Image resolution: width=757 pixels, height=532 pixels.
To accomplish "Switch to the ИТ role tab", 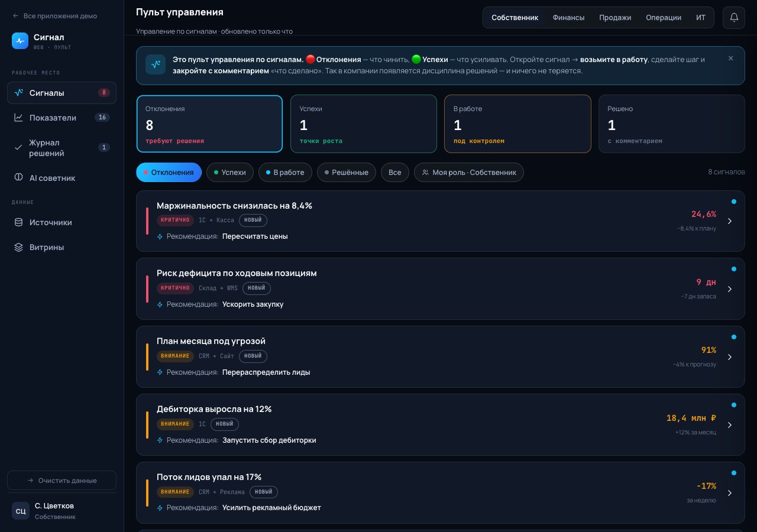I will click(701, 18).
